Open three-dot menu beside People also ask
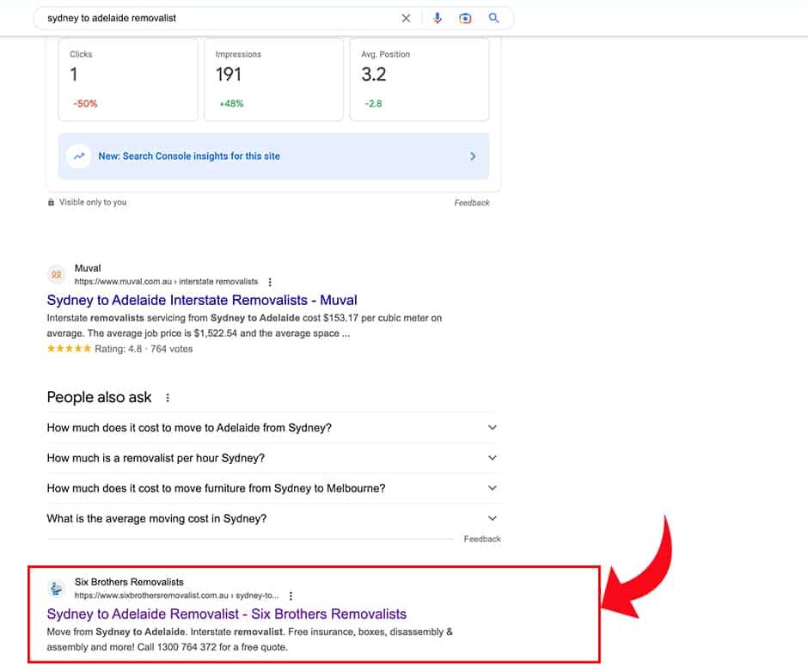 coord(168,398)
